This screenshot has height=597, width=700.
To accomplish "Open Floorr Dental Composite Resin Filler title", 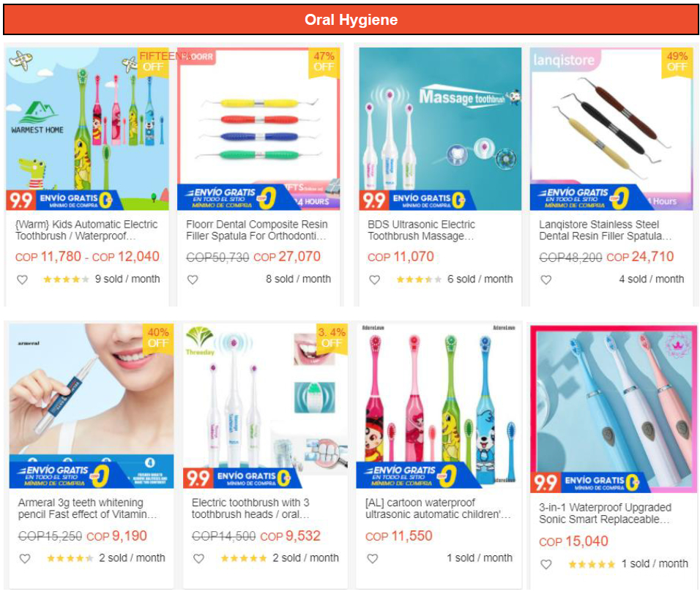I will pos(257,230).
